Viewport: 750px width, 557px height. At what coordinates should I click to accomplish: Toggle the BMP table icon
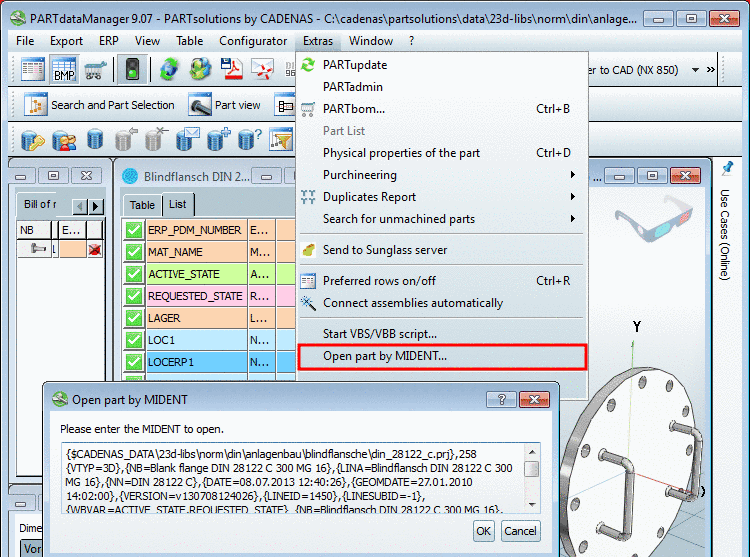click(64, 69)
